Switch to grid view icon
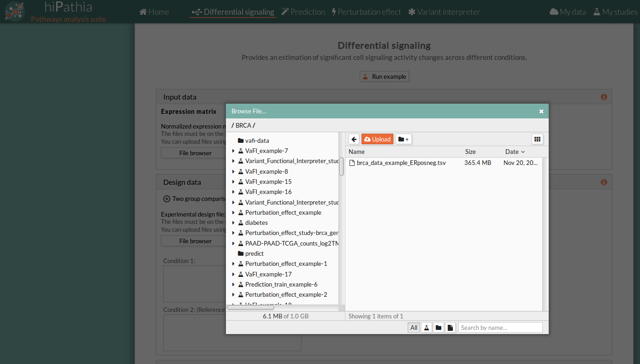 (x=537, y=139)
